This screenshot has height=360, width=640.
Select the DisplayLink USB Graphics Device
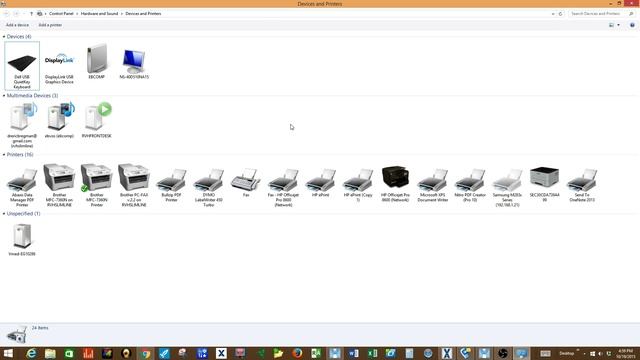coord(59,65)
